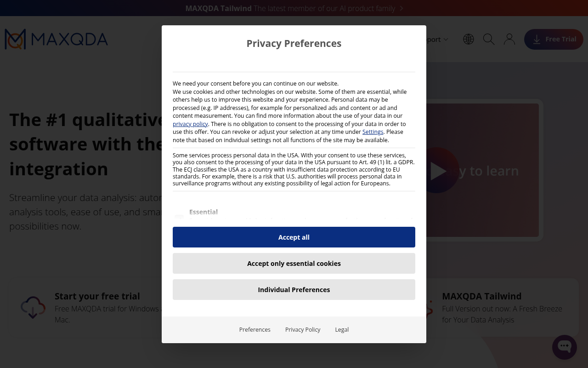Open the user account icon
This screenshot has height=368, width=588.
tap(509, 39)
